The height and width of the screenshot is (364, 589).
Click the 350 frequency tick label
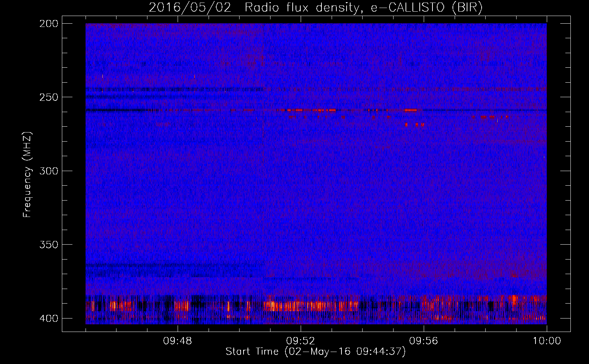pos(49,244)
